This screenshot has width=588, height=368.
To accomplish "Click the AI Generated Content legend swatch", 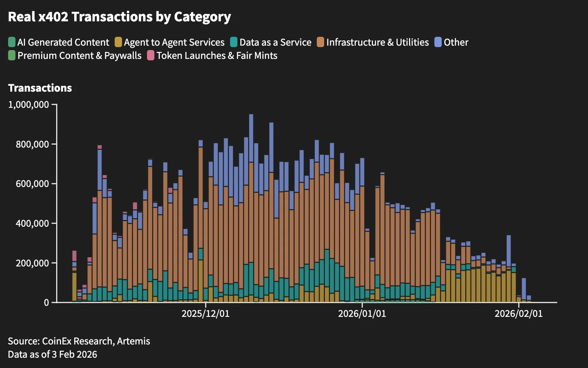I will [12, 42].
